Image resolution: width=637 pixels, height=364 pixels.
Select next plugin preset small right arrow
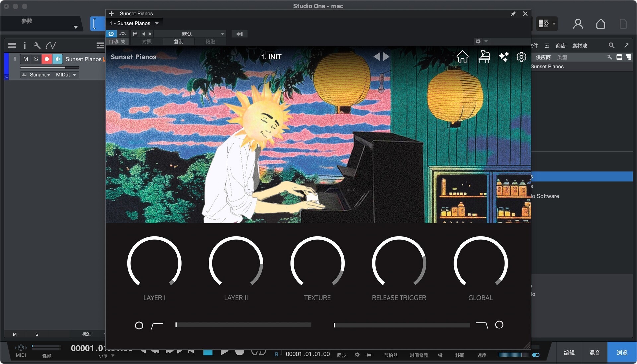coord(150,34)
